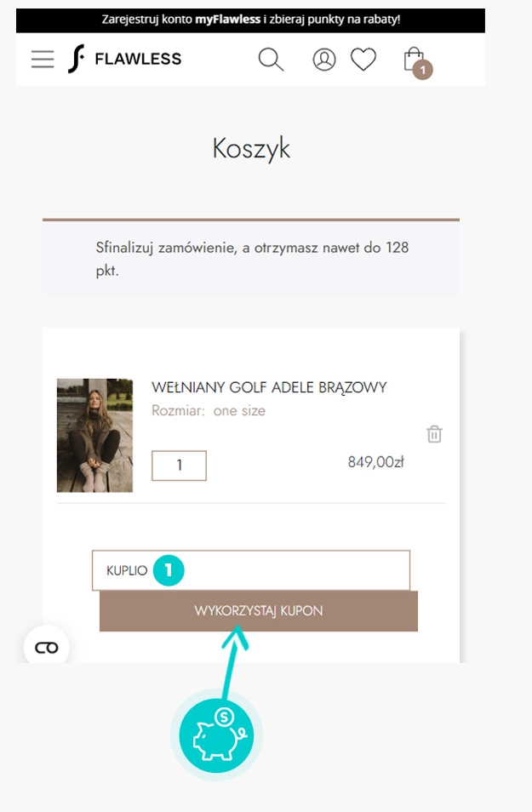Click the 849,00zł price
Screen dimensions: 532x812
(375, 462)
